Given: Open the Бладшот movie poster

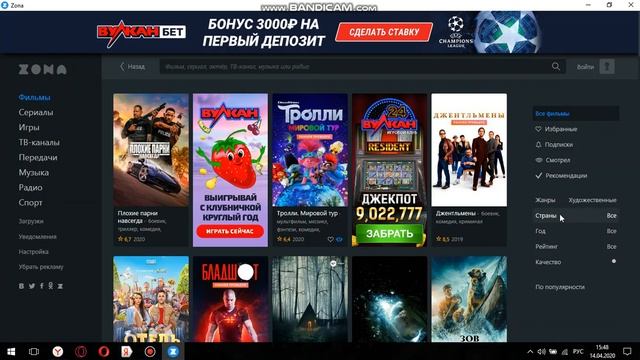Looking at the screenshot, I should coord(231,299).
